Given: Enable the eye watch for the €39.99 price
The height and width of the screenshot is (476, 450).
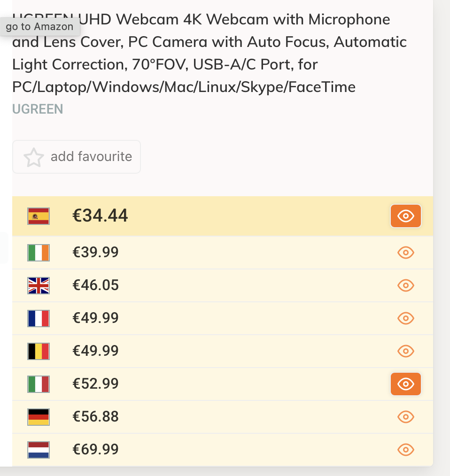Looking at the screenshot, I should point(405,253).
